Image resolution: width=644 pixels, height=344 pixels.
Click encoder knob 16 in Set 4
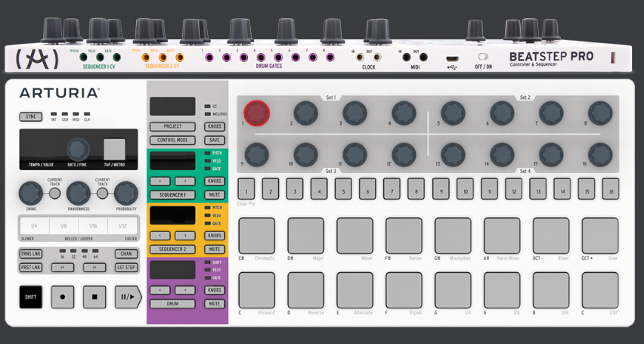(x=600, y=155)
